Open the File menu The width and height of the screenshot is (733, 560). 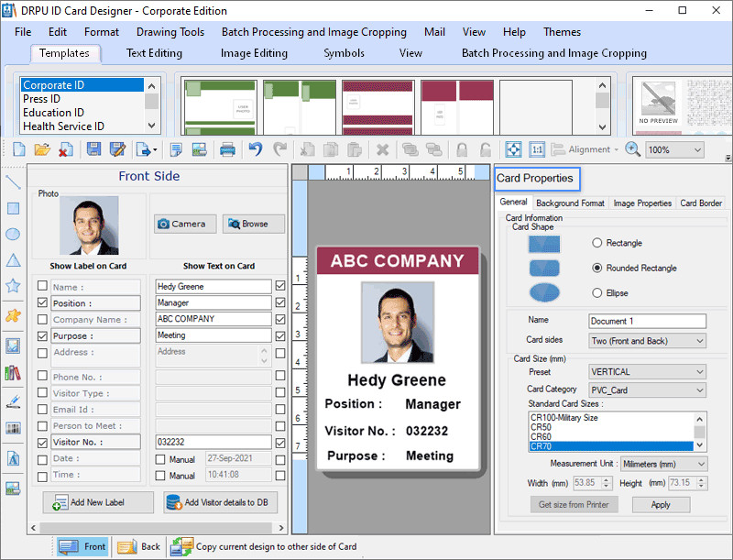(x=23, y=32)
